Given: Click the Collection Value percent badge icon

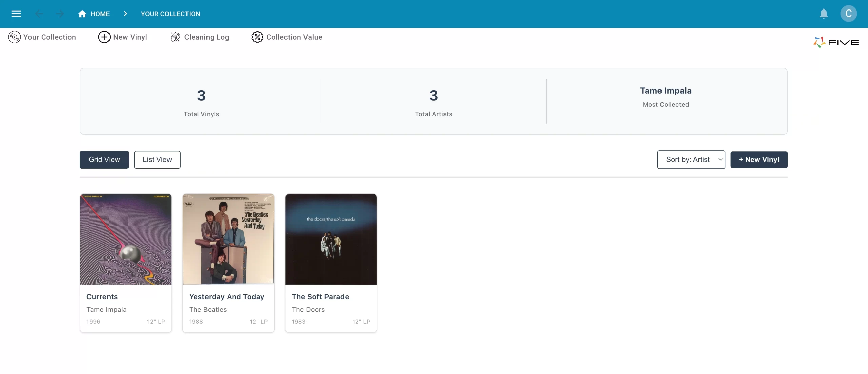Looking at the screenshot, I should tap(257, 37).
